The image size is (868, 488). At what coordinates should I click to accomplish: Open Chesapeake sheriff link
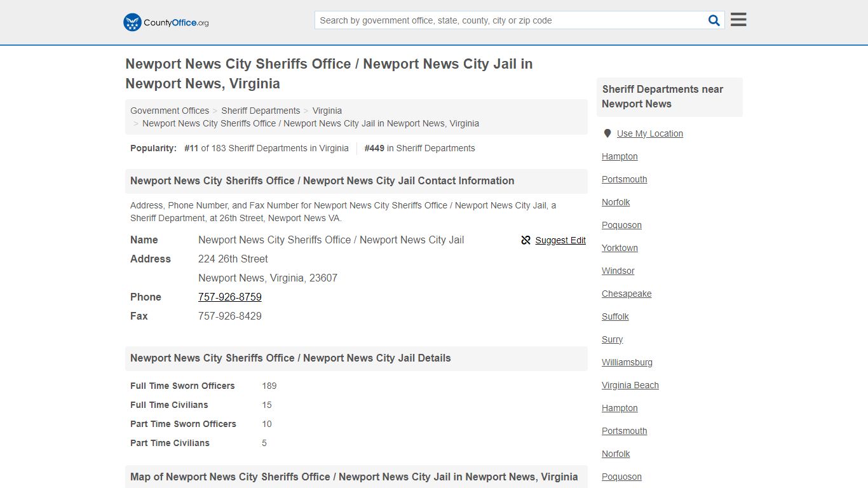(x=627, y=294)
